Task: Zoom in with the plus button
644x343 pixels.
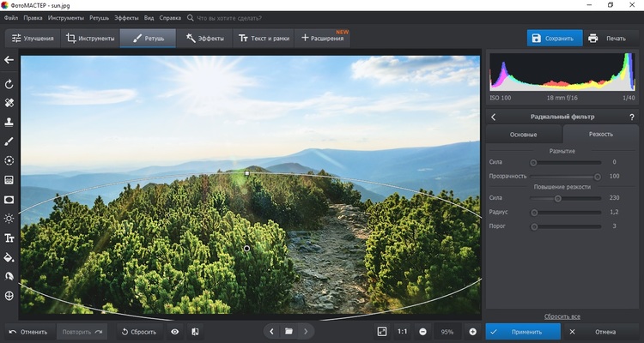Action: click(472, 331)
